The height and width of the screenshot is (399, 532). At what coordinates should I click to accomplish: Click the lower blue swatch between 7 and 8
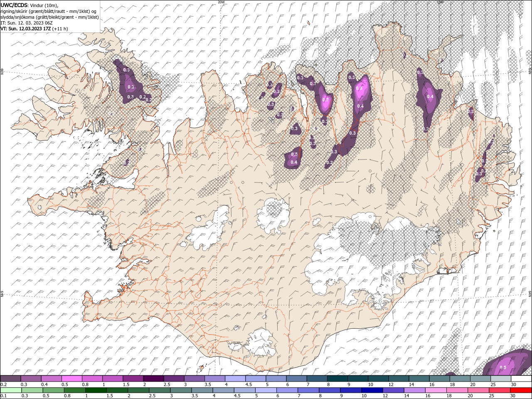coord(308,390)
